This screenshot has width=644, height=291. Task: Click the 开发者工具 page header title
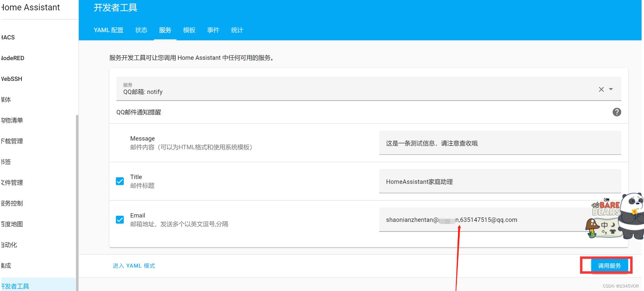point(116,8)
